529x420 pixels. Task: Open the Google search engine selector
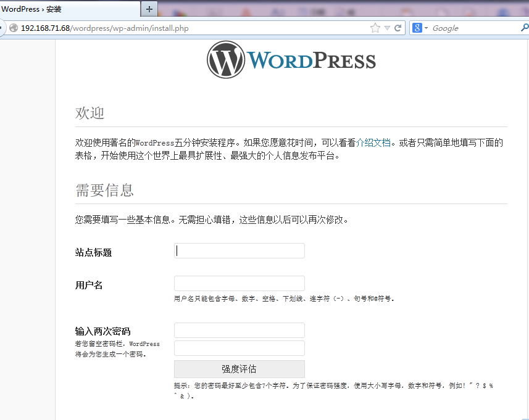[x=420, y=28]
